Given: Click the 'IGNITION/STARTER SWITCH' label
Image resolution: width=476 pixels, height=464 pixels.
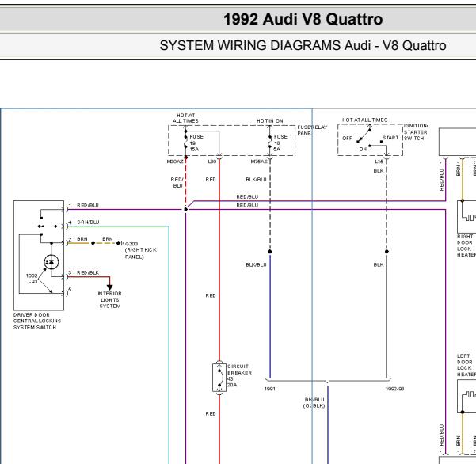Looking at the screenshot, I should pyautogui.click(x=416, y=132).
